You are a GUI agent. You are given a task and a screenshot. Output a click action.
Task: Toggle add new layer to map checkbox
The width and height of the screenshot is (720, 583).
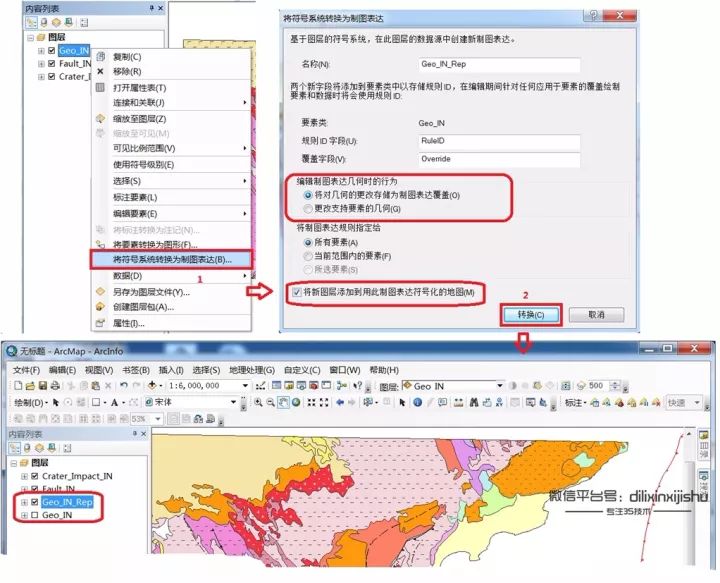tap(297, 292)
